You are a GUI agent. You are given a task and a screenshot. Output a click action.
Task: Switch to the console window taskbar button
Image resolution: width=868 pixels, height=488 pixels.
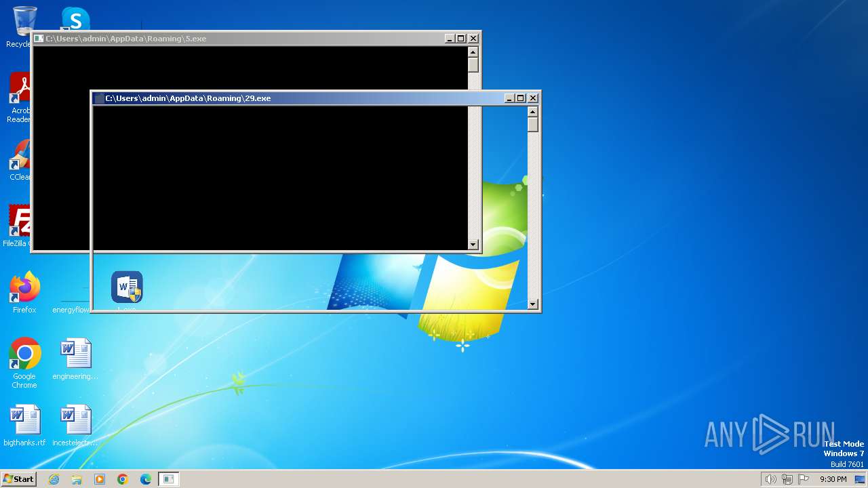[x=168, y=479]
